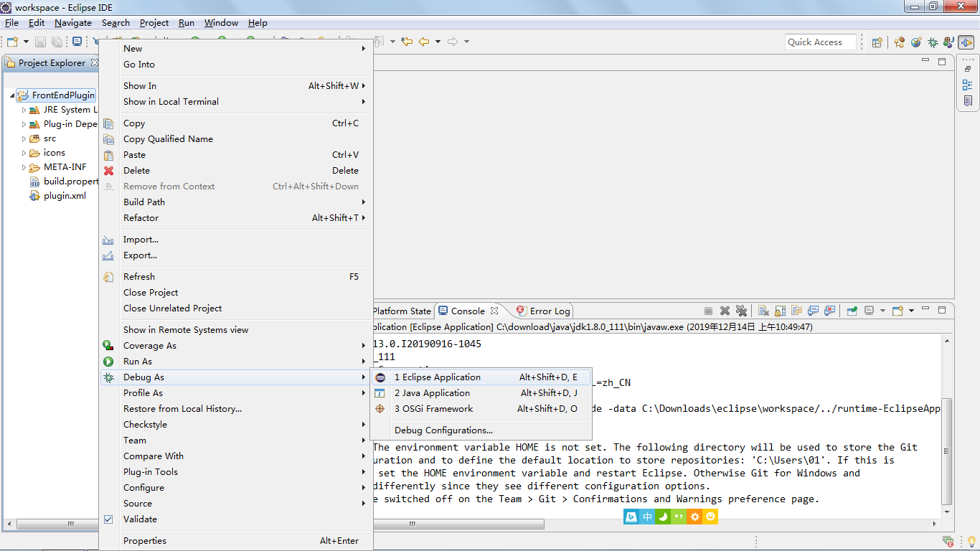The height and width of the screenshot is (551, 980).
Task: Switch to the Web perspective icon
Action: [x=916, y=42]
